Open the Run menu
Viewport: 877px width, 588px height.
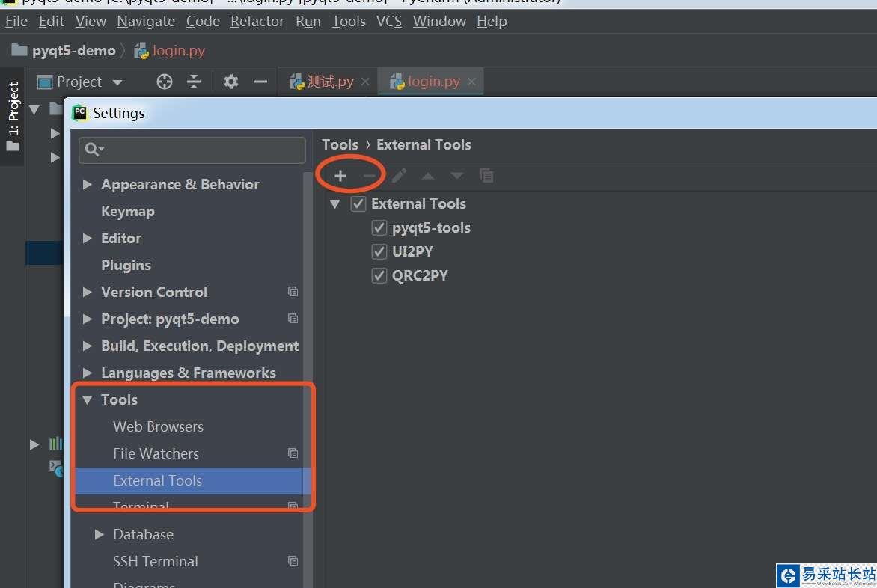[308, 21]
